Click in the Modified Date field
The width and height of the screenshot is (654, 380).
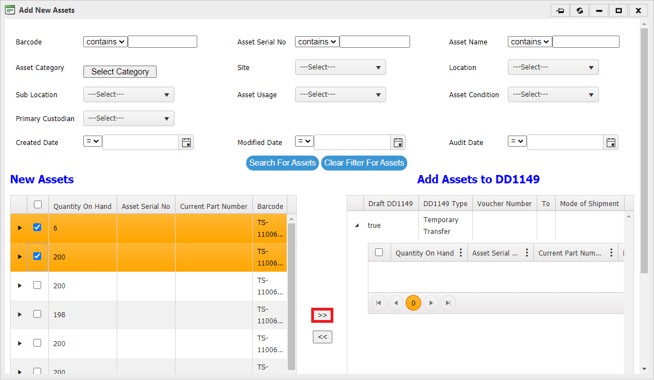[353, 142]
